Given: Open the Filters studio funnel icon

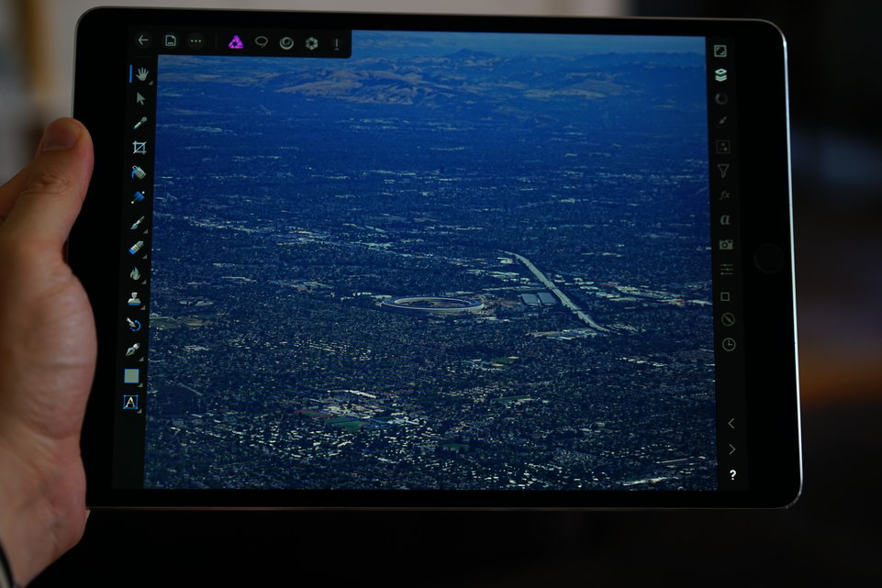Looking at the screenshot, I should [x=724, y=171].
